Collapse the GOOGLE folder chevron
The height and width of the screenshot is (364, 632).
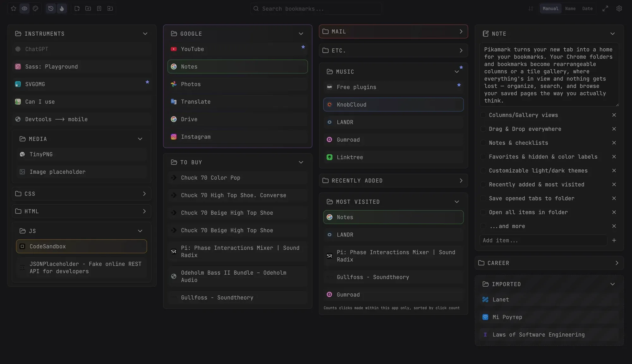pos(301,34)
